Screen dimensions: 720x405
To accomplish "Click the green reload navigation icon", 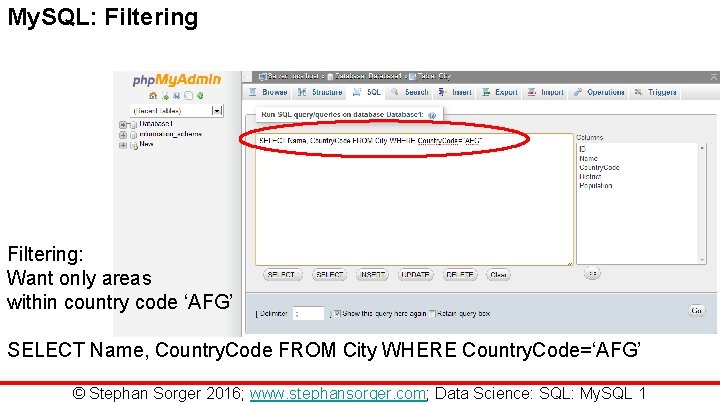I will coord(200,96).
